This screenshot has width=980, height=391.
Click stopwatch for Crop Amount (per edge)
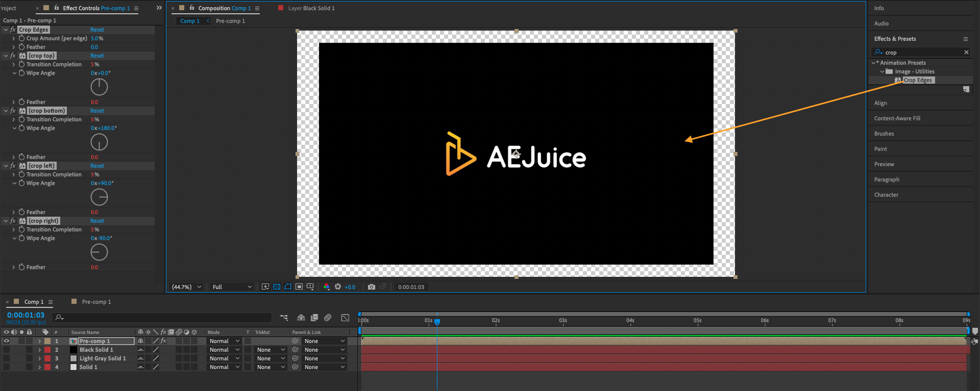22,38
